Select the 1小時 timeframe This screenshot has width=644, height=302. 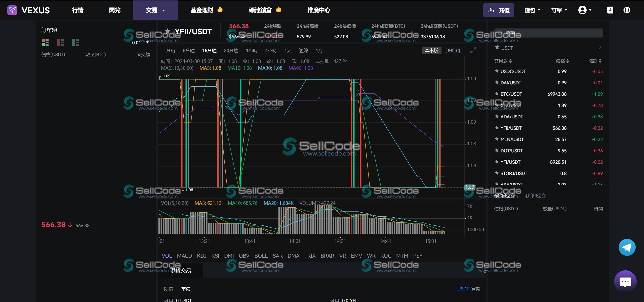[252, 51]
